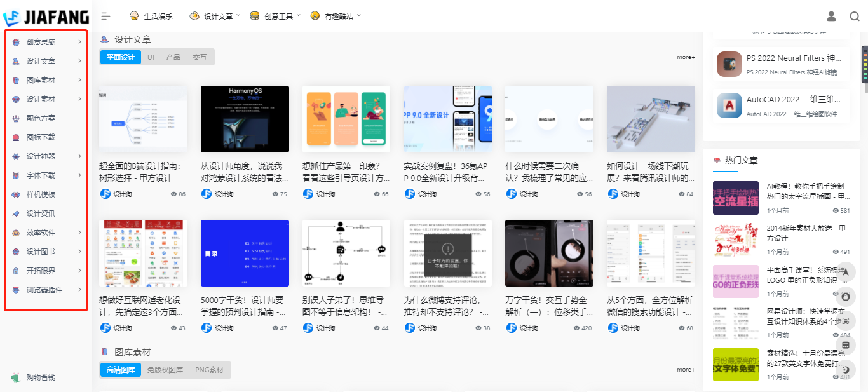Open the 万字干货 gesture article thumbnail
Viewport: 868px width, 392px height.
[x=549, y=253]
